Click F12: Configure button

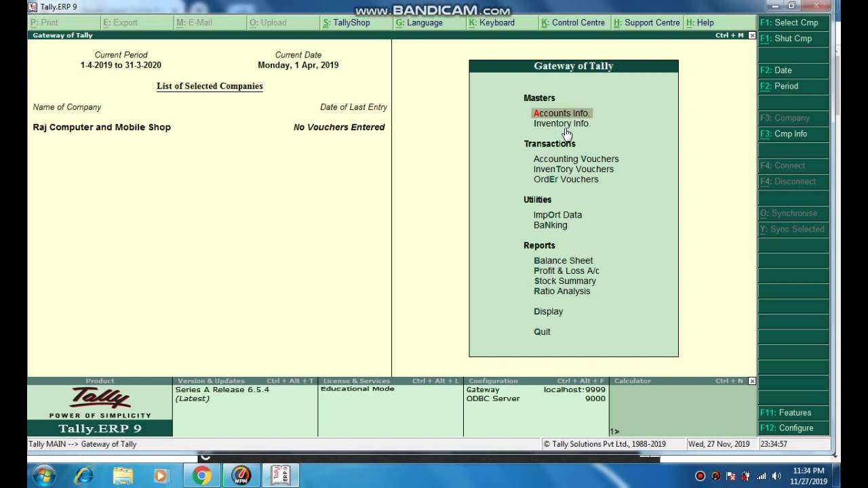pyautogui.click(x=793, y=428)
